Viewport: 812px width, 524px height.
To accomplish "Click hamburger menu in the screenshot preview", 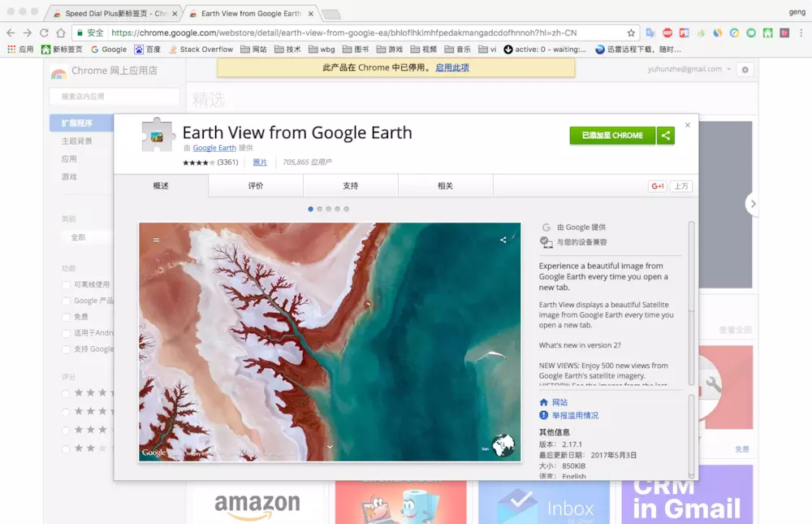I will click(x=157, y=240).
